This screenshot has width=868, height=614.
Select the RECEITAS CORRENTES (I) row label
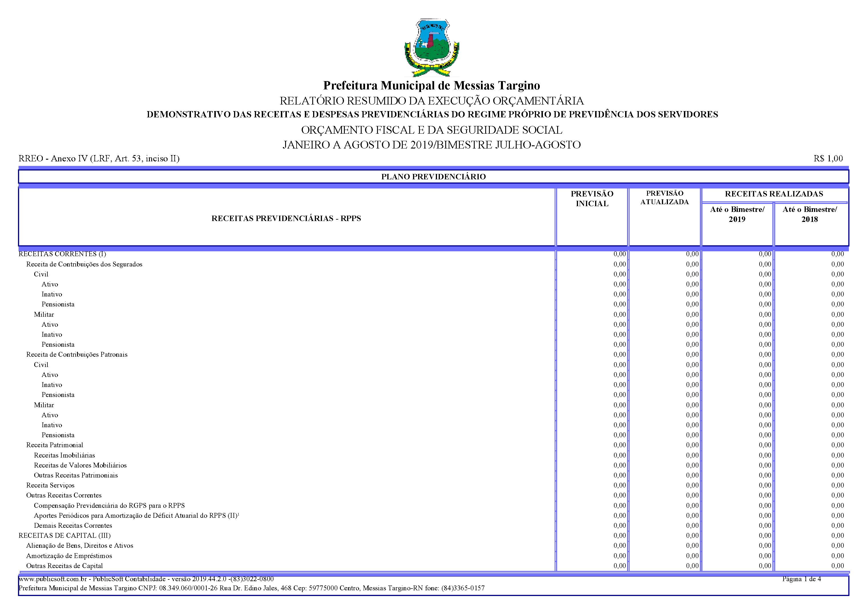[63, 254]
